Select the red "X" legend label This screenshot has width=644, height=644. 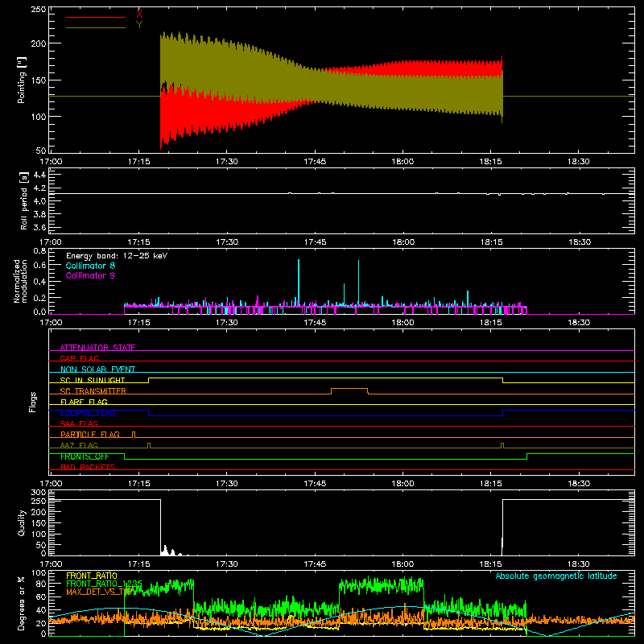(x=139, y=14)
